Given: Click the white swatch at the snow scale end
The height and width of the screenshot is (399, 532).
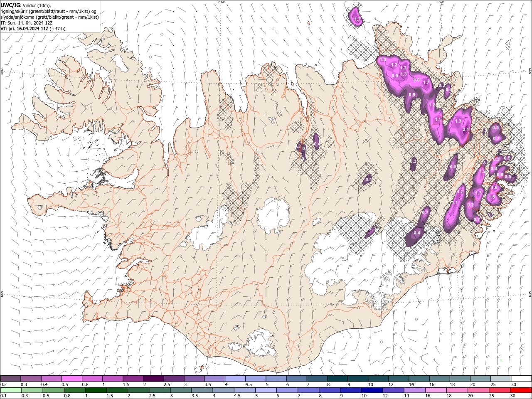Looking at the screenshot, I should click(x=521, y=379).
